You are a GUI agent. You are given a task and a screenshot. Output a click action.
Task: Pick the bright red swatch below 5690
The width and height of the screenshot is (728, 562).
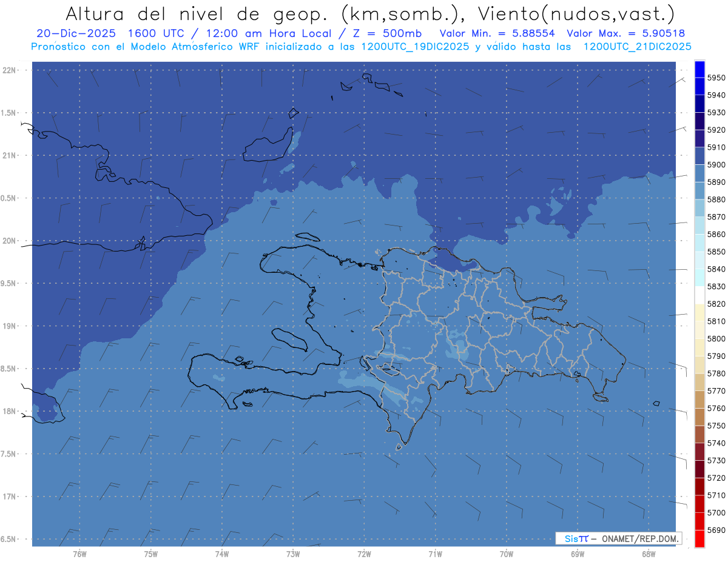click(699, 538)
